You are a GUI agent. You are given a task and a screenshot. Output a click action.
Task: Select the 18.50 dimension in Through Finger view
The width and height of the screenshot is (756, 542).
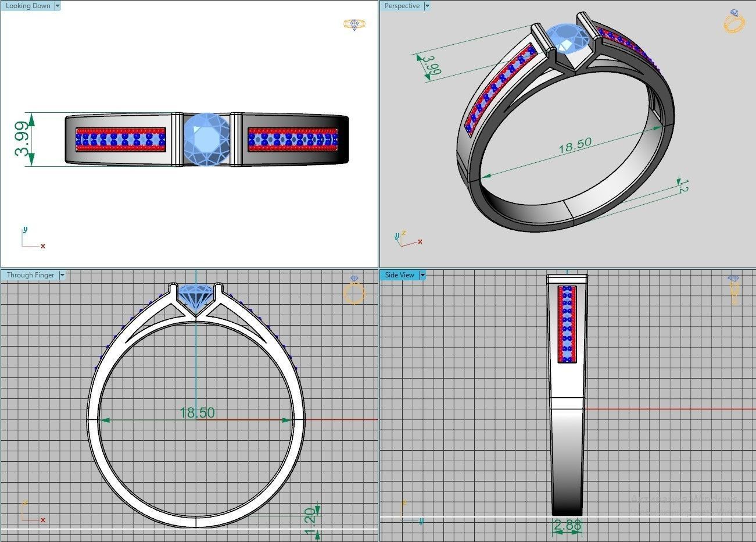tap(197, 413)
